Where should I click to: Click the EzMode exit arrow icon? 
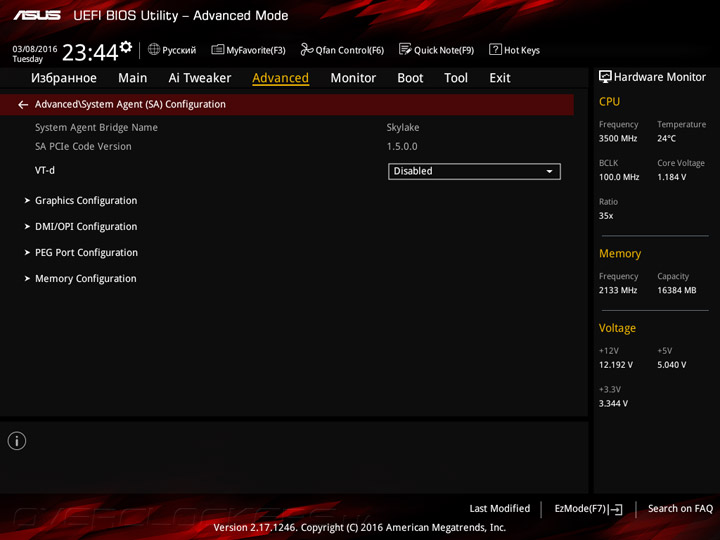point(617,509)
